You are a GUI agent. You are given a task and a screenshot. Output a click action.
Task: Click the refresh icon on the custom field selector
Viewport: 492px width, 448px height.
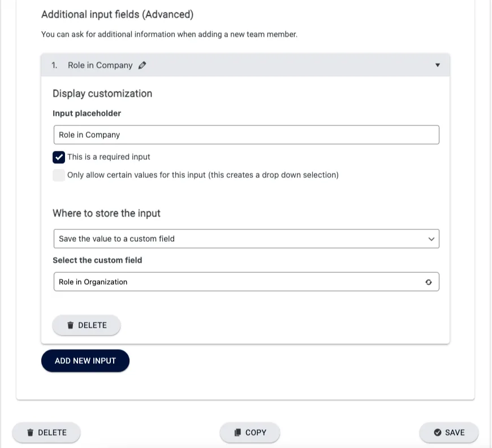[x=429, y=282]
